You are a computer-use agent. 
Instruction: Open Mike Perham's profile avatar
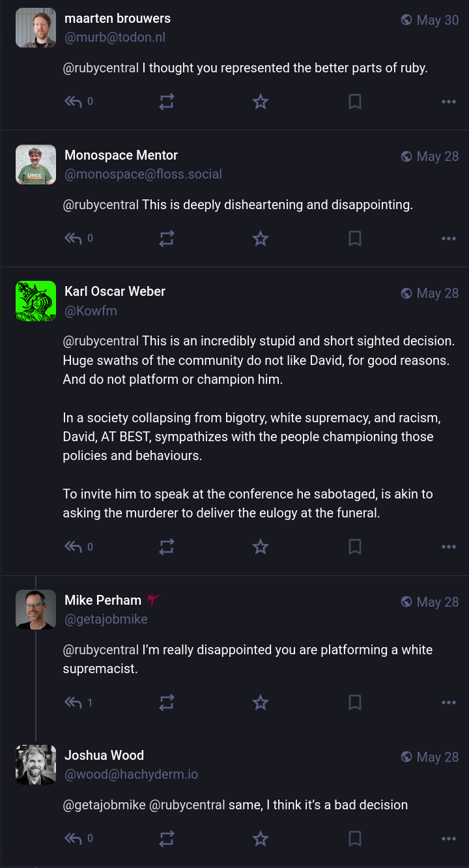36,610
